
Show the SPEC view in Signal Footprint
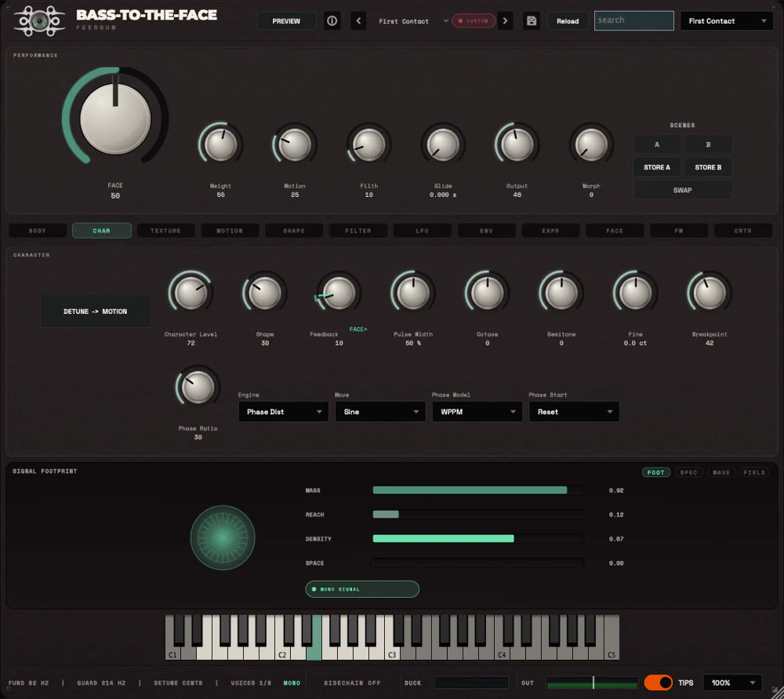(688, 472)
